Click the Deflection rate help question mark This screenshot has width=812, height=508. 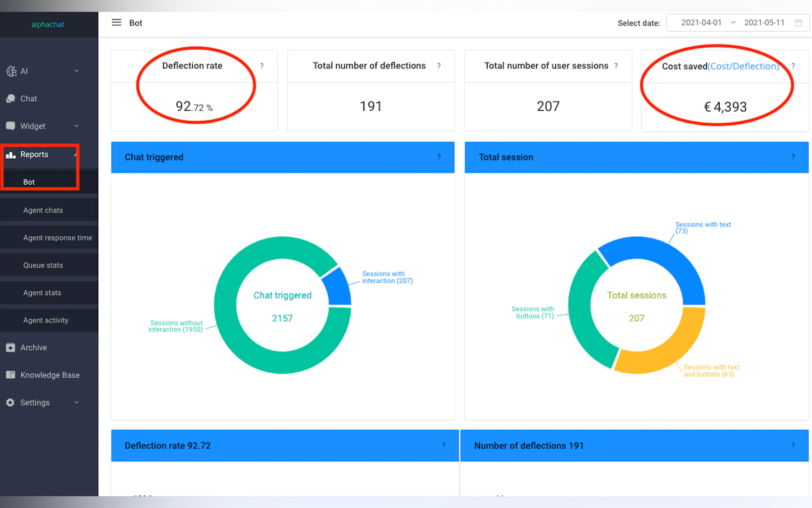pyautogui.click(x=262, y=66)
